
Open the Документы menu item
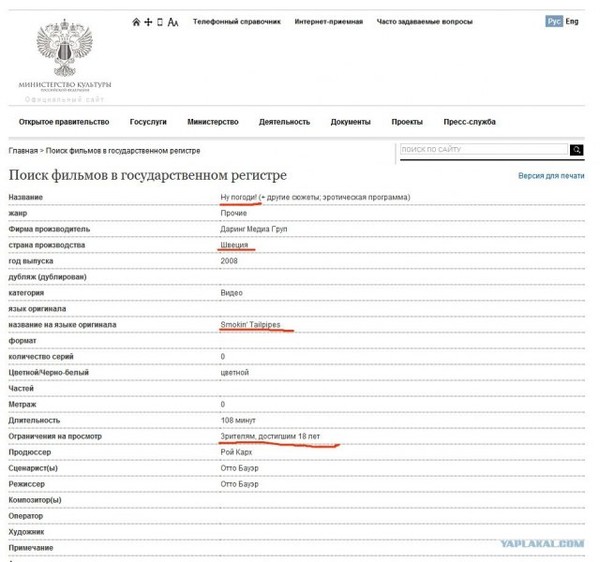351,122
